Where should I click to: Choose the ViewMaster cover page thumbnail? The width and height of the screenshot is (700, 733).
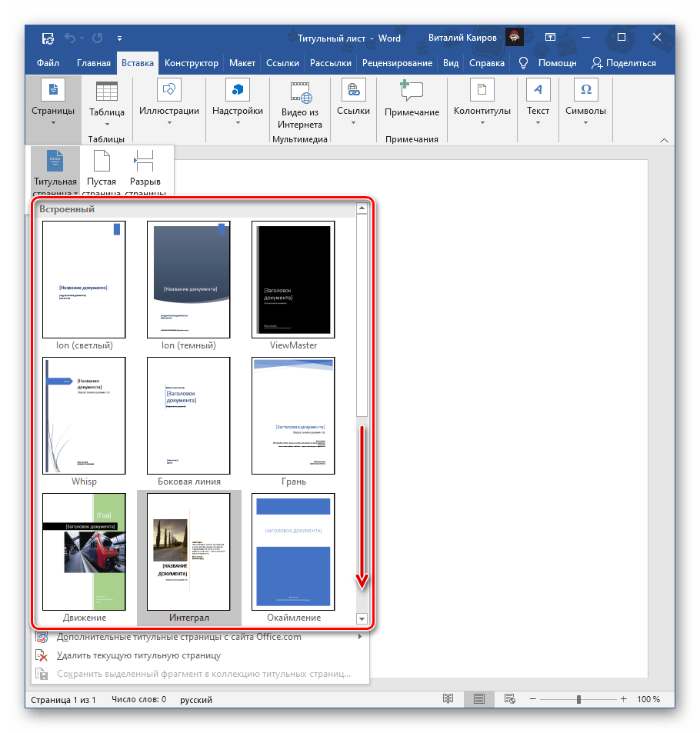[x=293, y=279]
